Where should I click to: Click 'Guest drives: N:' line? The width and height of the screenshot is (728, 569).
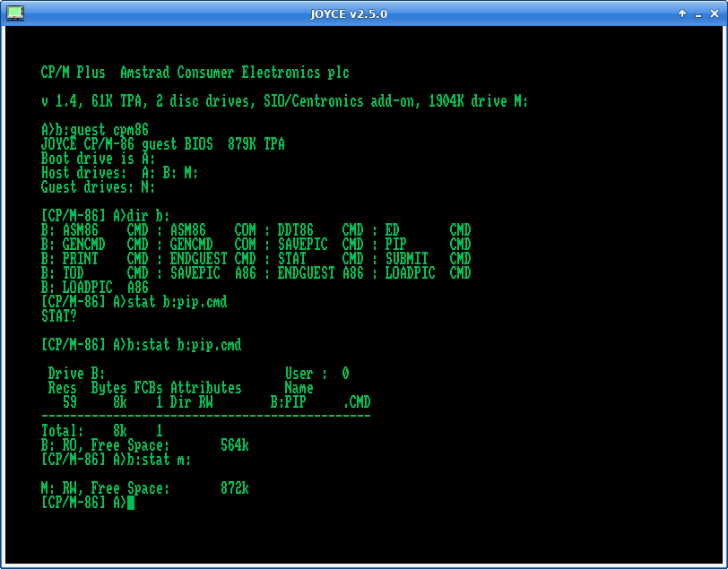pyautogui.click(x=99, y=187)
